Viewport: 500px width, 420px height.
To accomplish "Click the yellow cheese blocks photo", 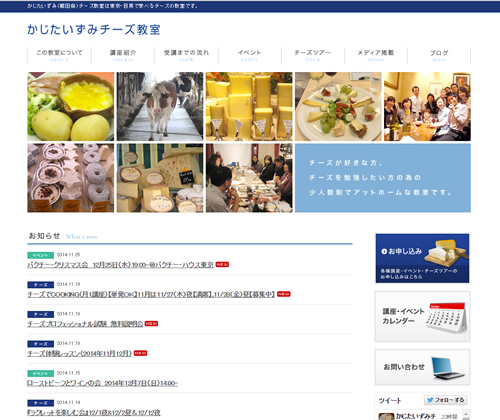I will pos(249,106).
